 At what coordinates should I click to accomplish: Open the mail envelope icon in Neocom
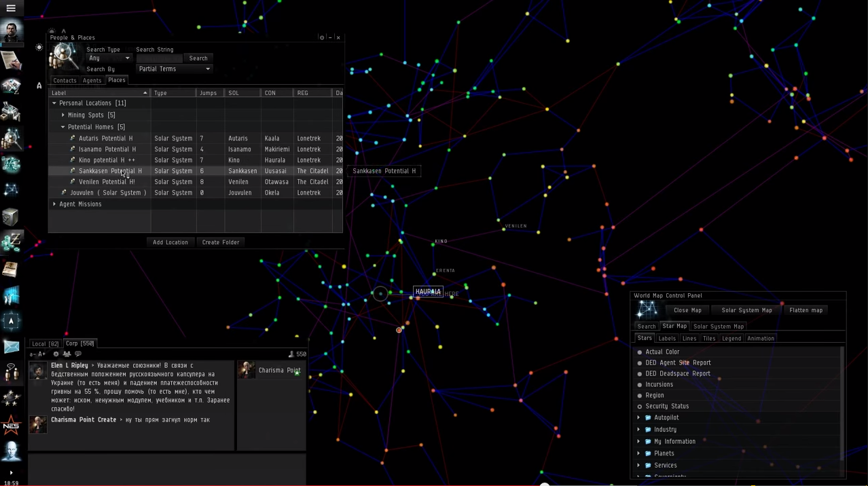point(11,347)
